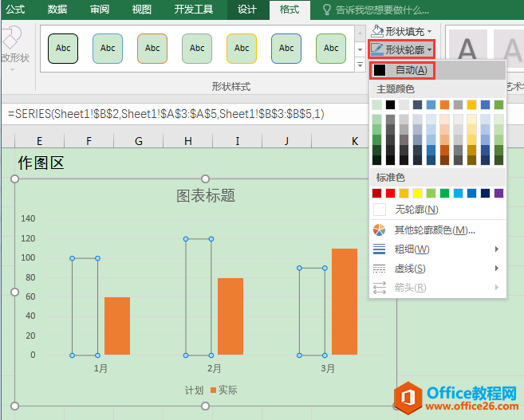Apply the yellow-outlined Abc shape style
Viewport: 524px width, 420px height.
(x=242, y=49)
